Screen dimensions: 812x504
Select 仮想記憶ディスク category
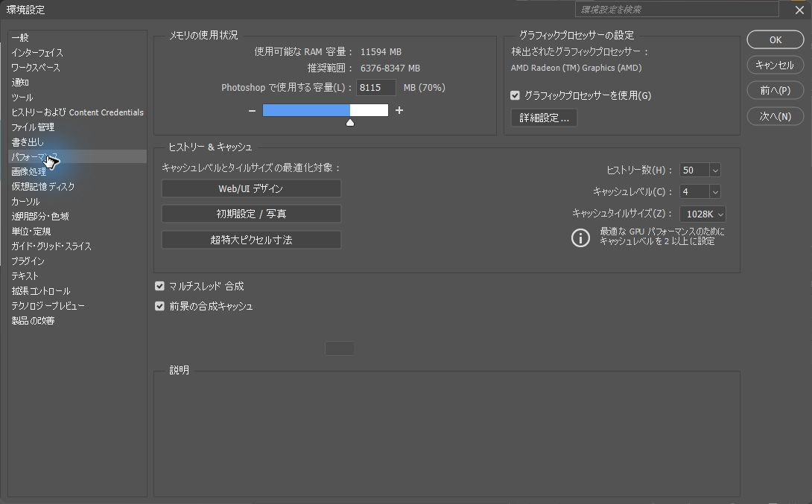coord(77,187)
